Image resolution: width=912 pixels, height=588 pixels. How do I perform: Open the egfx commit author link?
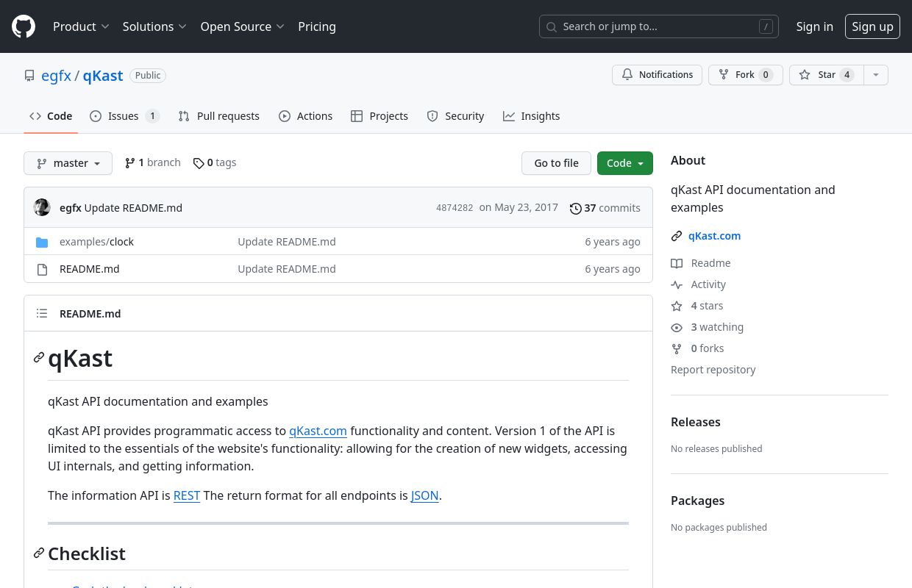(71, 208)
